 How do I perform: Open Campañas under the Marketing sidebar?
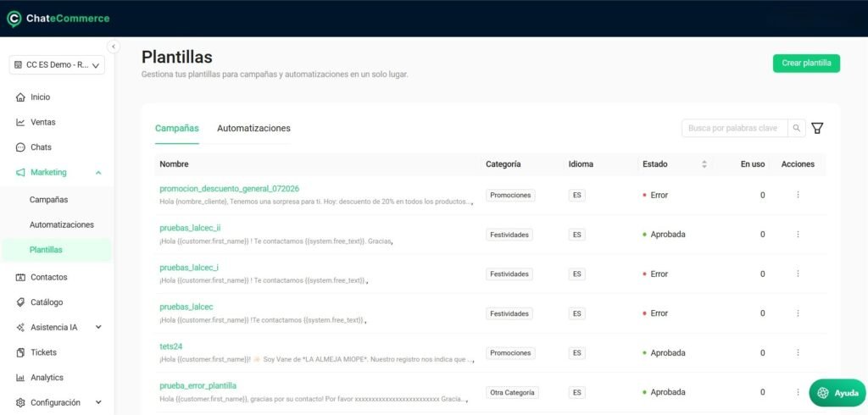[48, 200]
